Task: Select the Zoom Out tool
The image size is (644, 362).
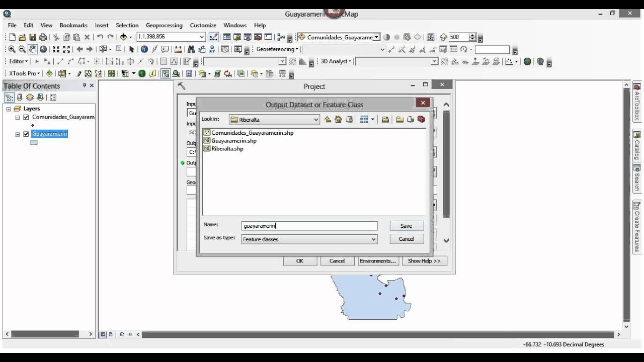Action: 22,49
